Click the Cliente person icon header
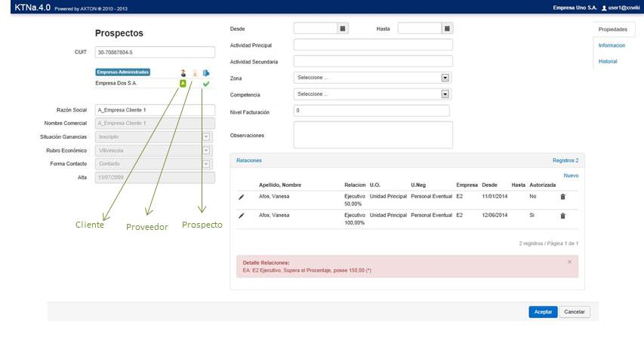Image resolution: width=644 pixels, height=340 pixels. [x=183, y=73]
